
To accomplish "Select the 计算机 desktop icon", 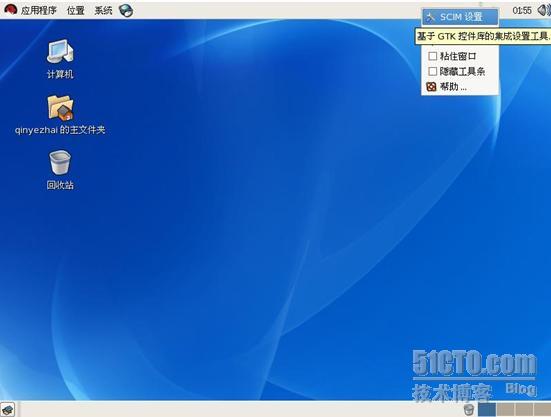I will (60, 52).
